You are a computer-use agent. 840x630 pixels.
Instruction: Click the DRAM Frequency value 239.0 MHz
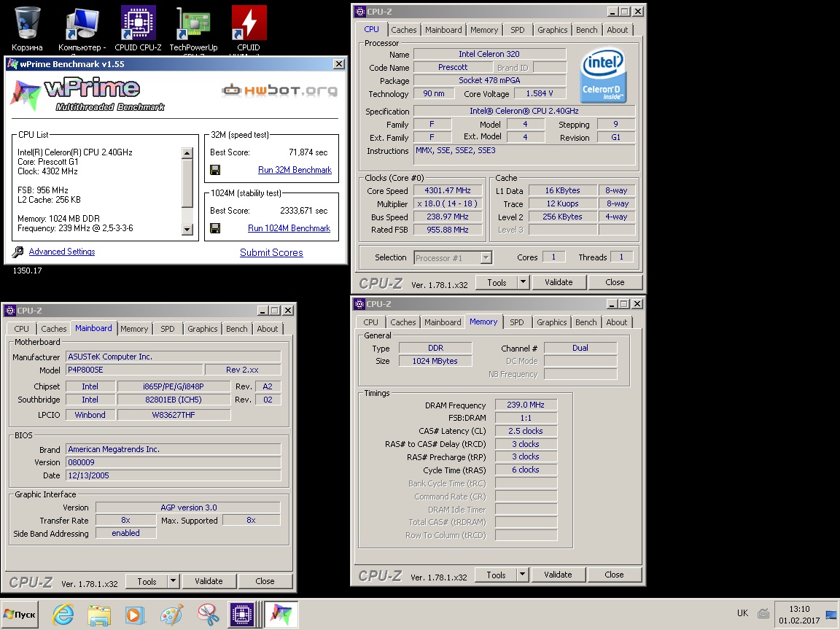[x=526, y=405]
